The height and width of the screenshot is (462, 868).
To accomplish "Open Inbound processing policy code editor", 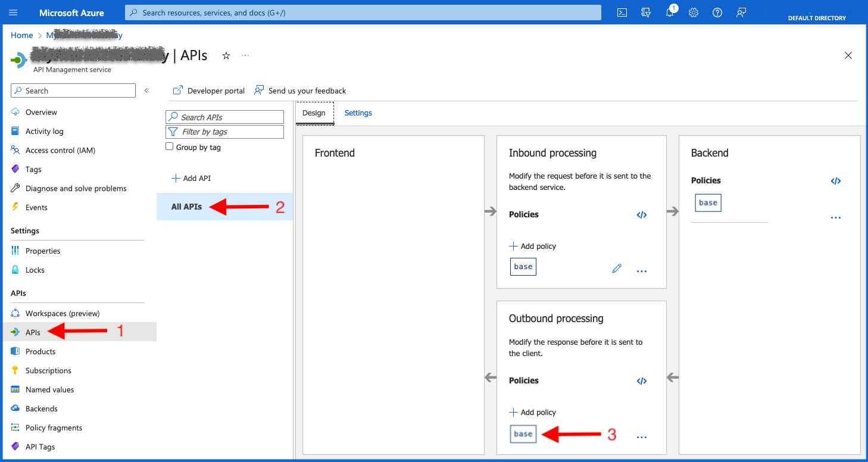I will point(642,215).
